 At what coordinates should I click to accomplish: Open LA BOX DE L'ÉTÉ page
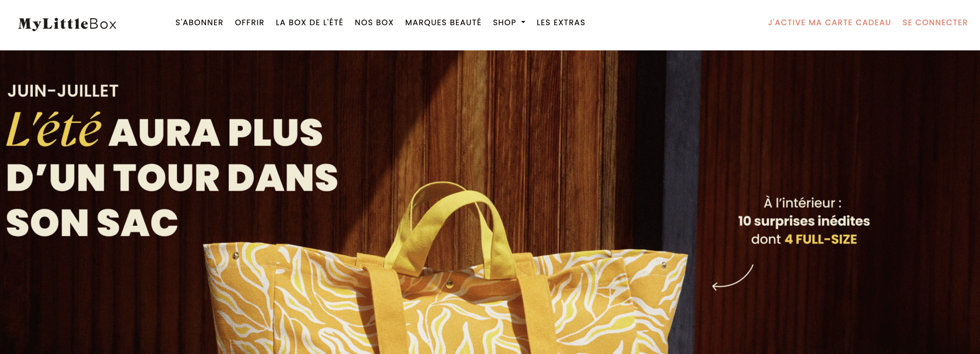309,23
